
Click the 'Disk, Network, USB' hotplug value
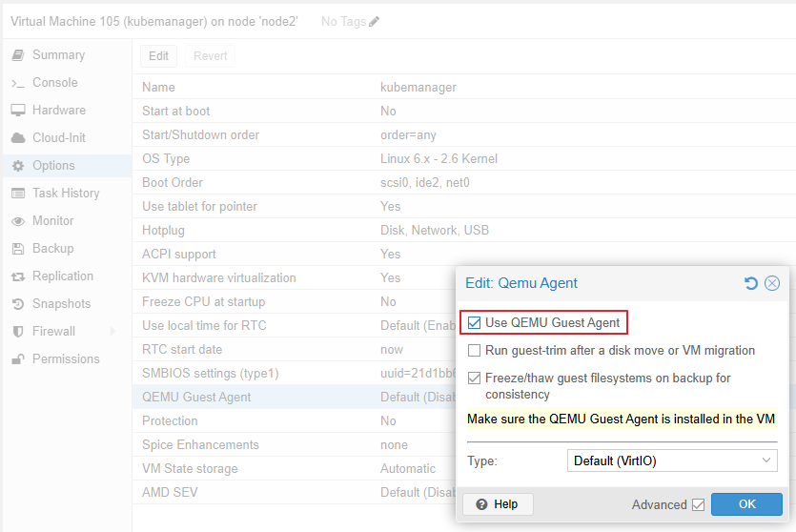click(435, 230)
